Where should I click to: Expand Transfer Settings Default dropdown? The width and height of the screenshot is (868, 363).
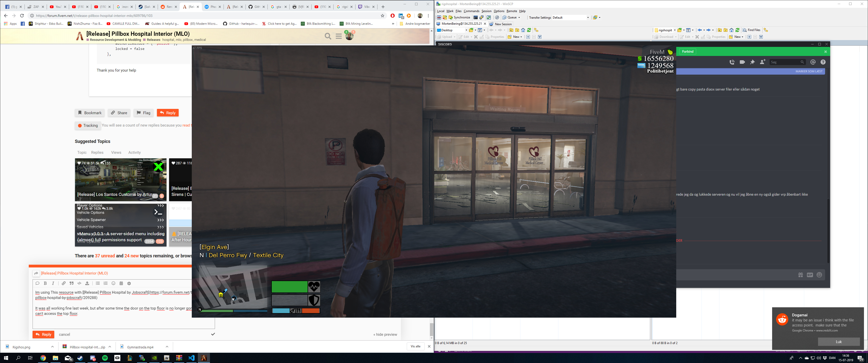pos(588,17)
